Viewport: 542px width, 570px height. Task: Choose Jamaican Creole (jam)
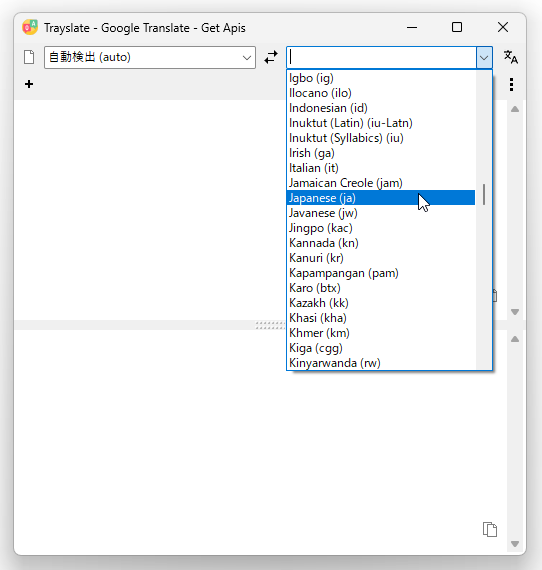[381, 183]
